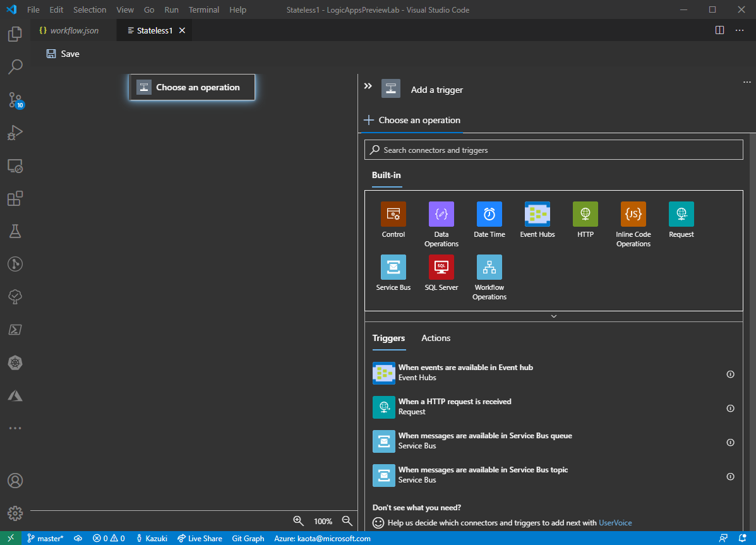Open the notifications bell in status bar
Viewport: 756px width, 545px height.
742,538
